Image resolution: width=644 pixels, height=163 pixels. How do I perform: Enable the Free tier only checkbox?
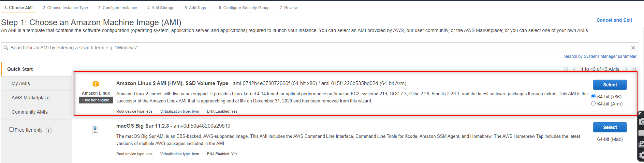click(12, 130)
